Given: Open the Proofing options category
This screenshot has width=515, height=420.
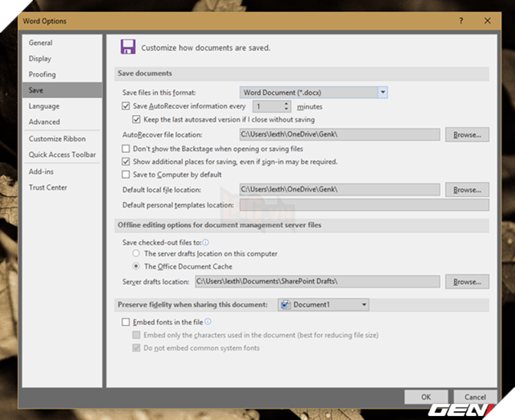Looking at the screenshot, I should pyautogui.click(x=43, y=74).
